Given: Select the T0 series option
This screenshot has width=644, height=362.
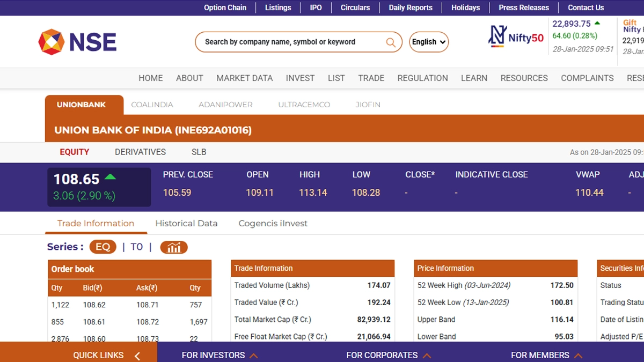Looking at the screenshot, I should tap(137, 247).
